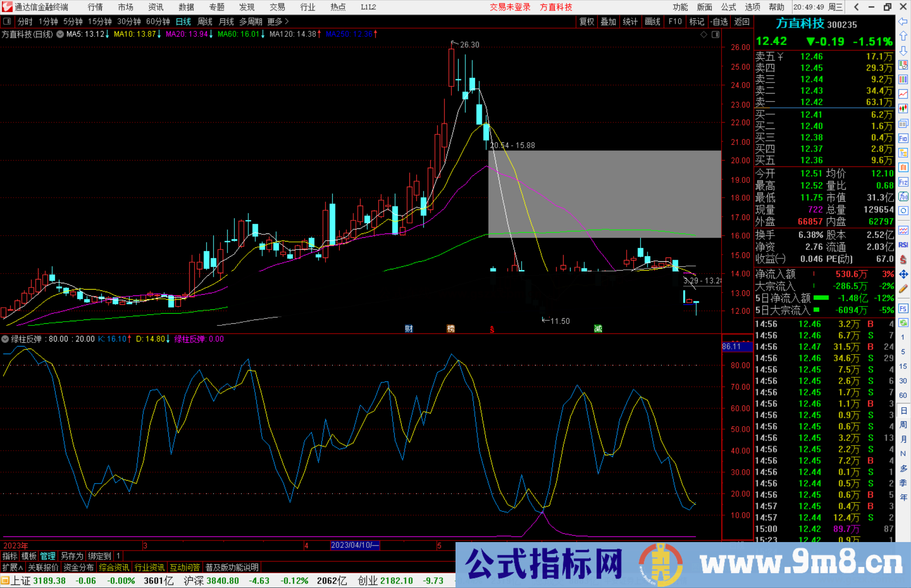Click the collapse circle next to the MA5 label
The height and width of the screenshot is (588, 911).
(60, 35)
